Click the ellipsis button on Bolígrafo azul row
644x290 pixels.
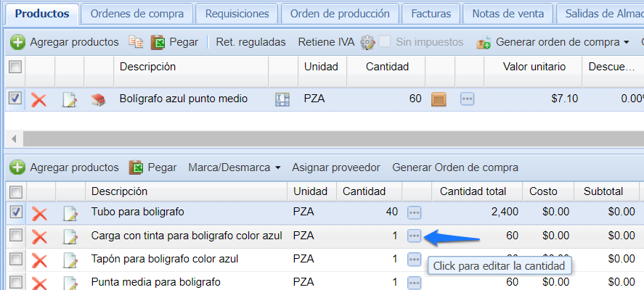pyautogui.click(x=468, y=99)
